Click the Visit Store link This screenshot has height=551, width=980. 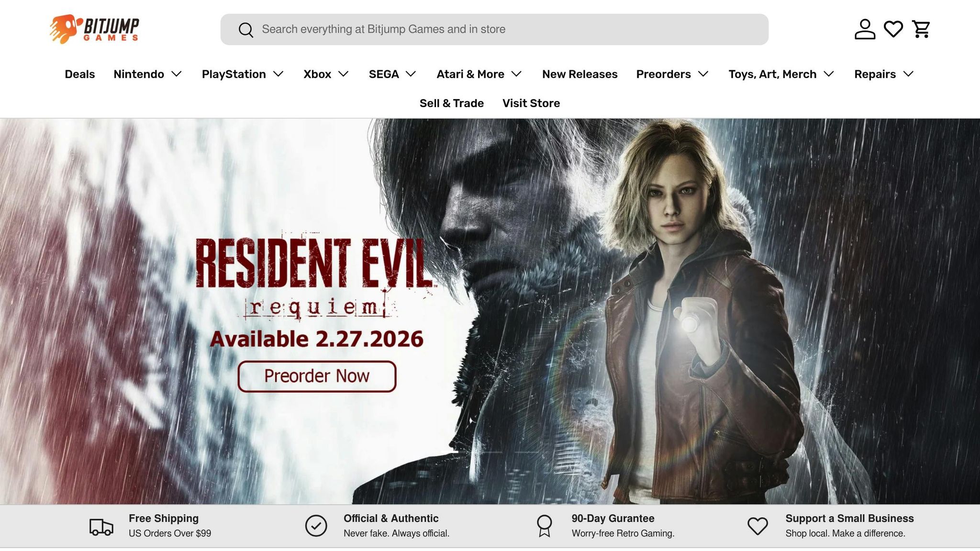tap(531, 103)
